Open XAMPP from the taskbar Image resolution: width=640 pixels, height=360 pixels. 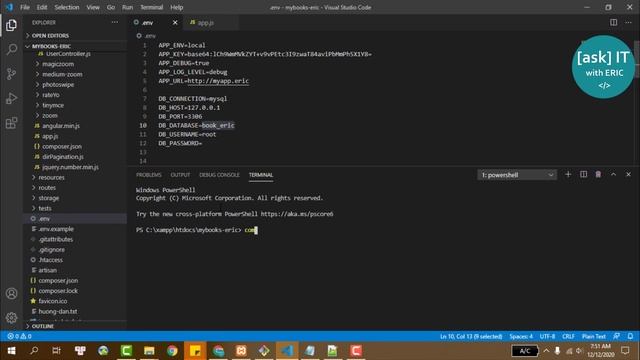tap(241, 351)
